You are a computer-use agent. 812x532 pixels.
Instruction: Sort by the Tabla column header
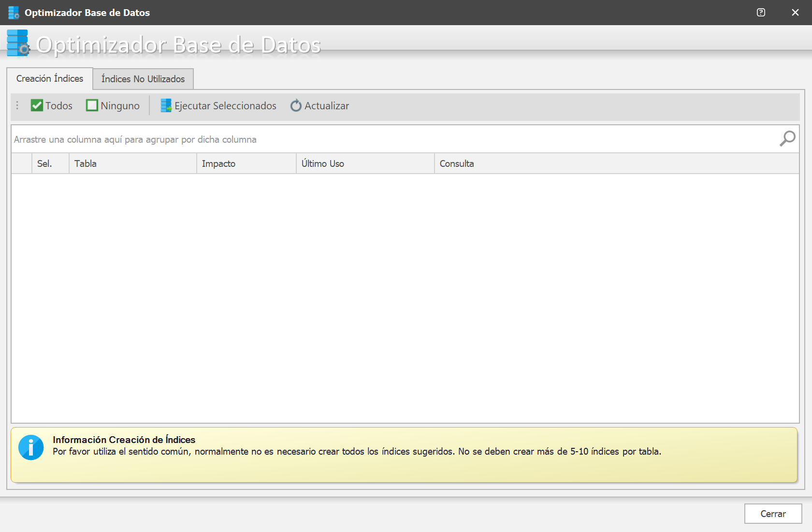point(133,163)
